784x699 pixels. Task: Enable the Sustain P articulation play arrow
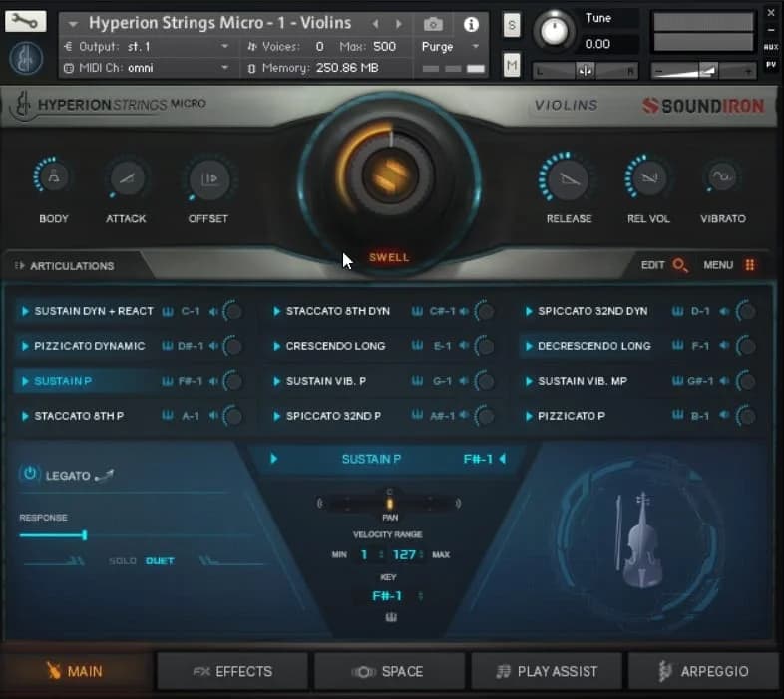coord(25,381)
